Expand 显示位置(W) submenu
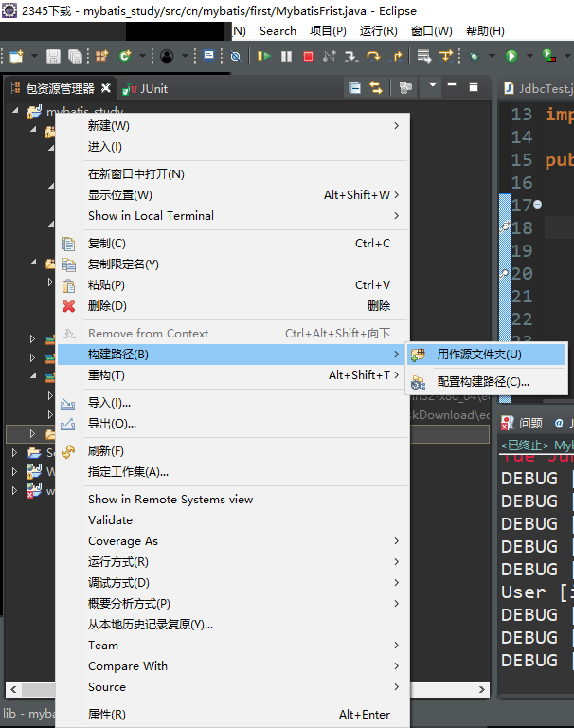 pyautogui.click(x=233, y=195)
